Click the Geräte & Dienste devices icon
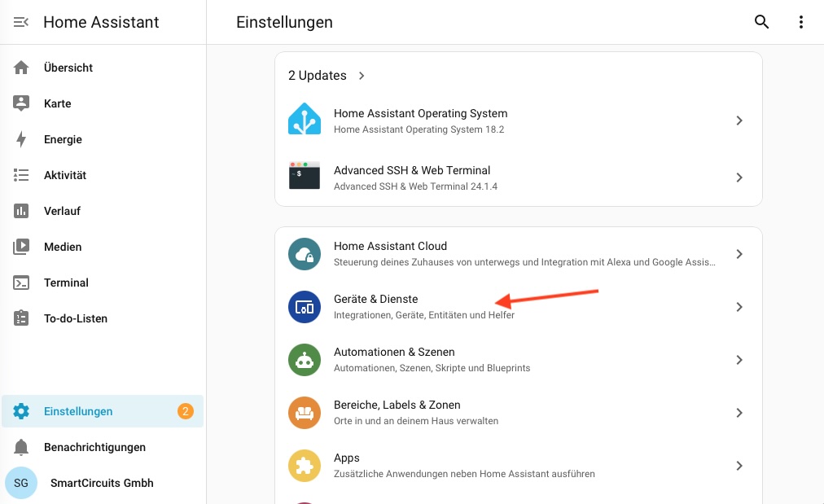 pos(305,307)
